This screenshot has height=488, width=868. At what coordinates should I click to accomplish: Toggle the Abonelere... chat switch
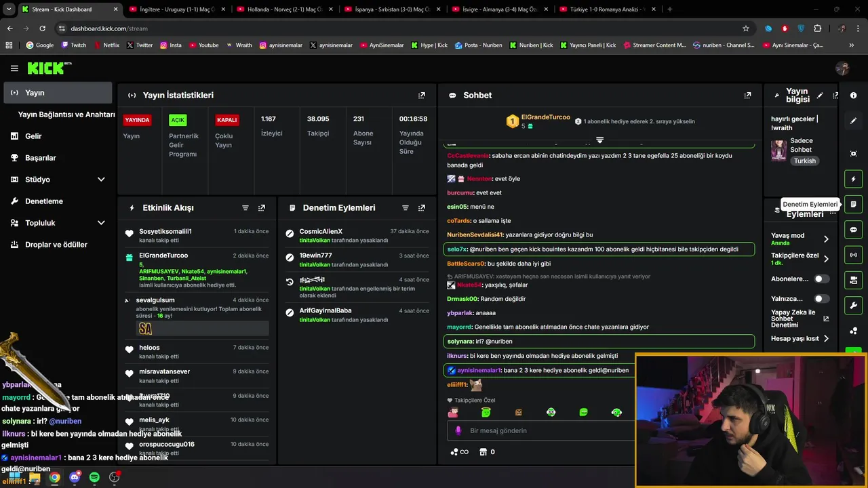coord(821,279)
